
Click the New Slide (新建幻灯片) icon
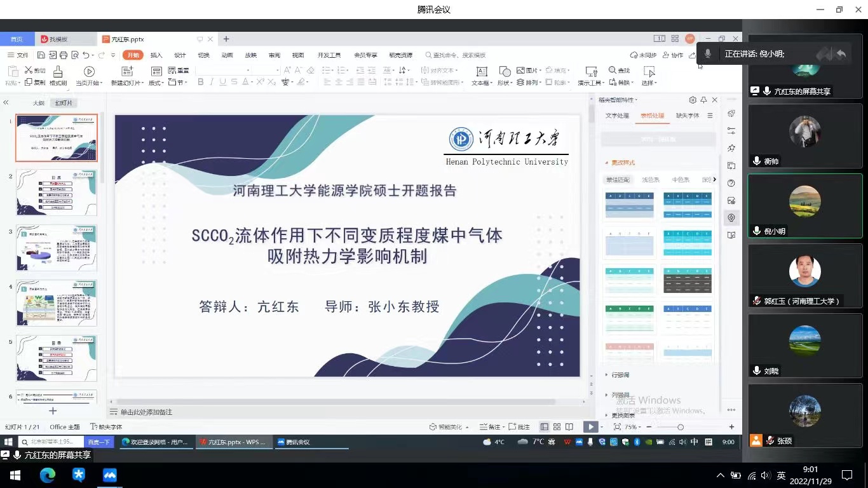tap(126, 72)
